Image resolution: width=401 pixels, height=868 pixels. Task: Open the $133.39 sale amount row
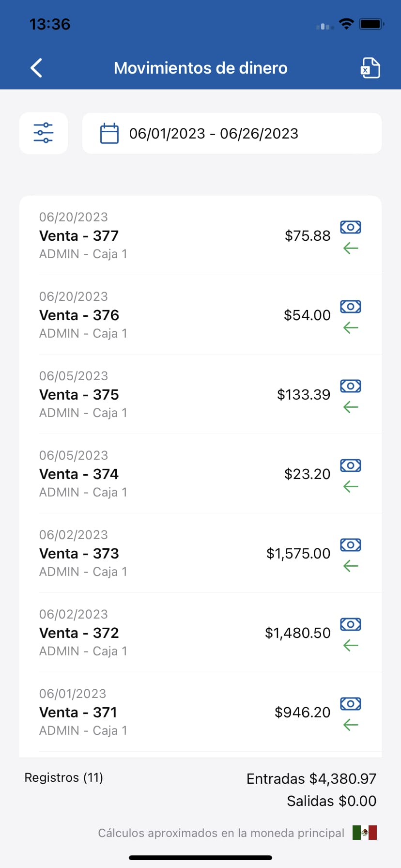303,395
